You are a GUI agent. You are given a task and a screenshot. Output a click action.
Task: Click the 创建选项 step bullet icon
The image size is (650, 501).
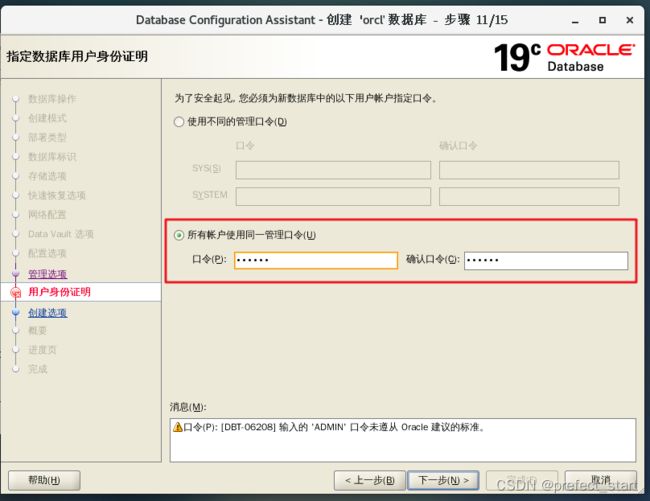(x=16, y=312)
